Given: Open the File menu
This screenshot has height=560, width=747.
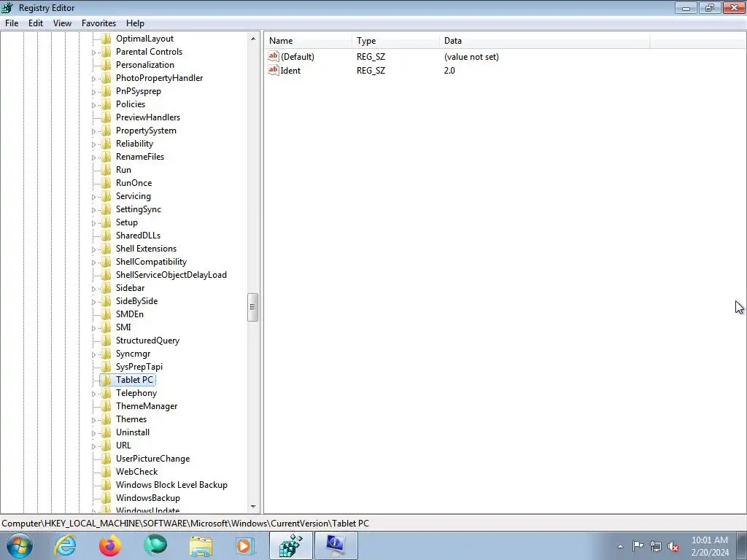Looking at the screenshot, I should click(x=12, y=23).
